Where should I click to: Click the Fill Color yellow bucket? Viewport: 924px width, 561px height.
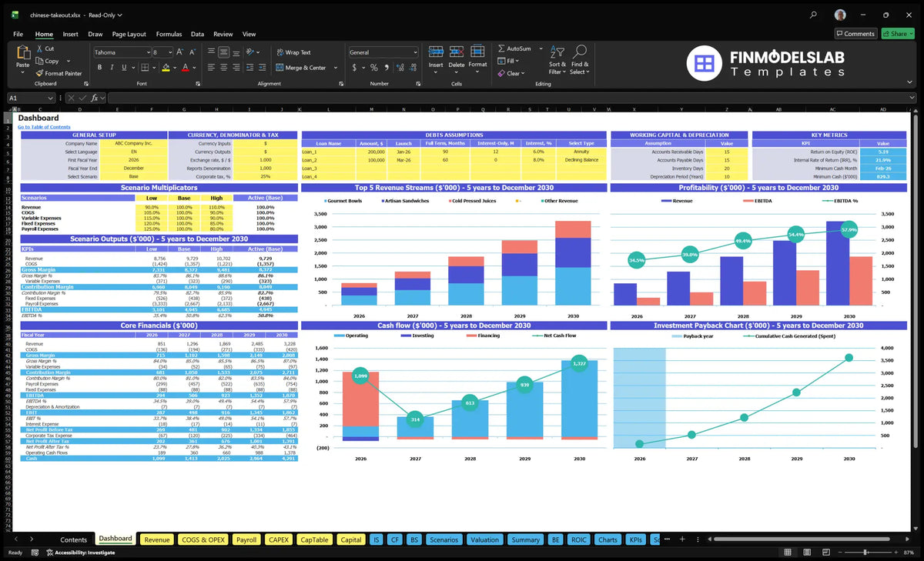(165, 68)
